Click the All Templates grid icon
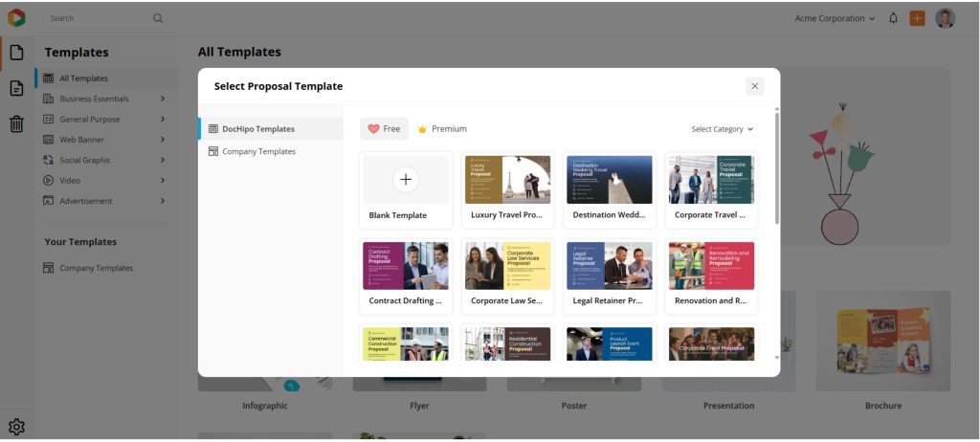 [x=48, y=78]
